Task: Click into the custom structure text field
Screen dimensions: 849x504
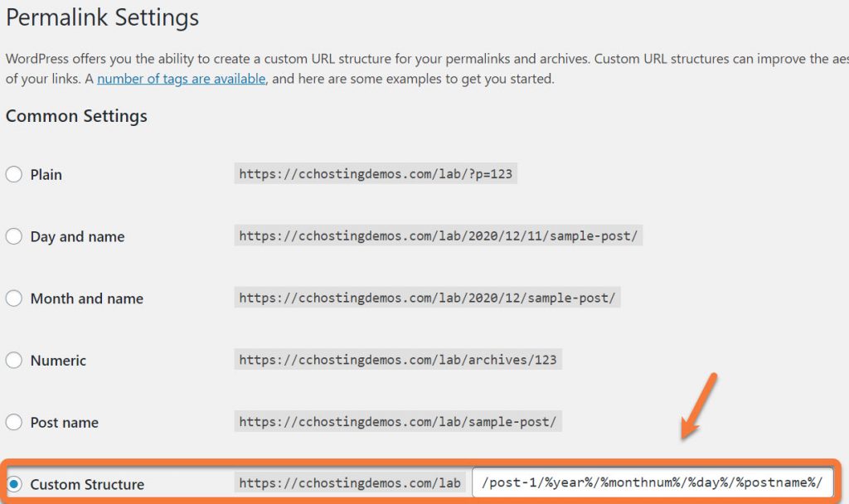Action: pos(651,483)
